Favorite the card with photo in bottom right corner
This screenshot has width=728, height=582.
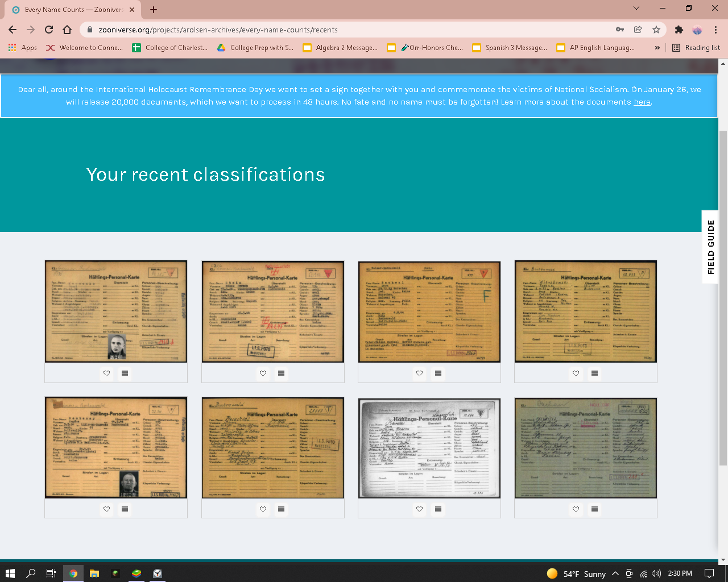[x=106, y=509]
